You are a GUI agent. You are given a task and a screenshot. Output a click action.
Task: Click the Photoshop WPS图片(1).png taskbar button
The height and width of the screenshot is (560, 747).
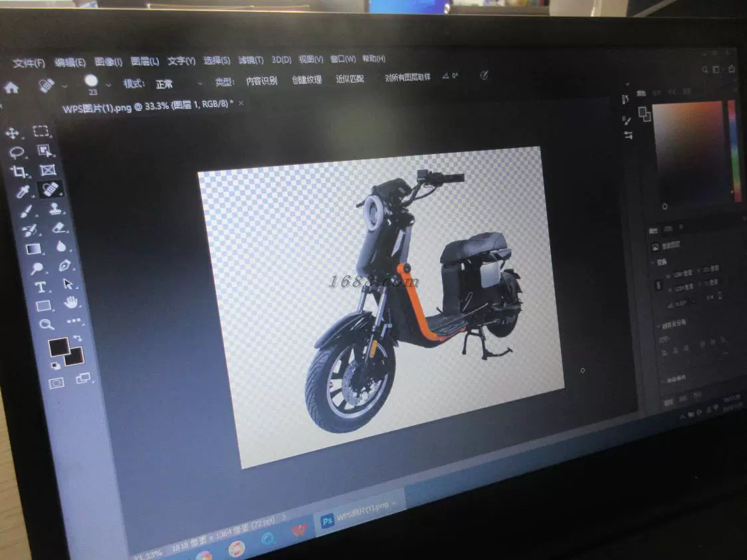pos(358,512)
